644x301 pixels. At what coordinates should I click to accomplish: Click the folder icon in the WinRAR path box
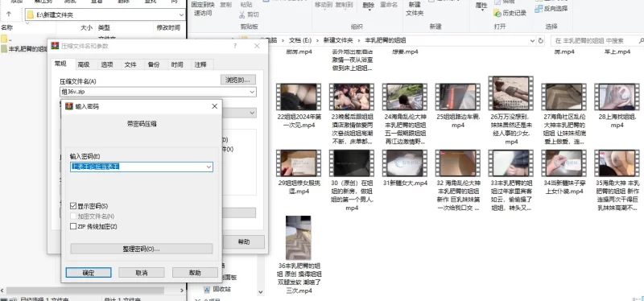[x=30, y=14]
